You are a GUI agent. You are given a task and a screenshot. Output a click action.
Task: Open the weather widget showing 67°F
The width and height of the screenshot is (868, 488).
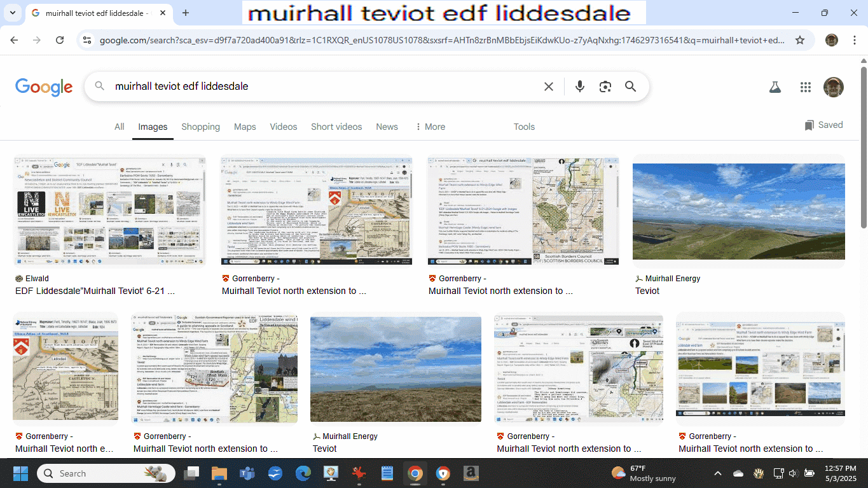643,473
